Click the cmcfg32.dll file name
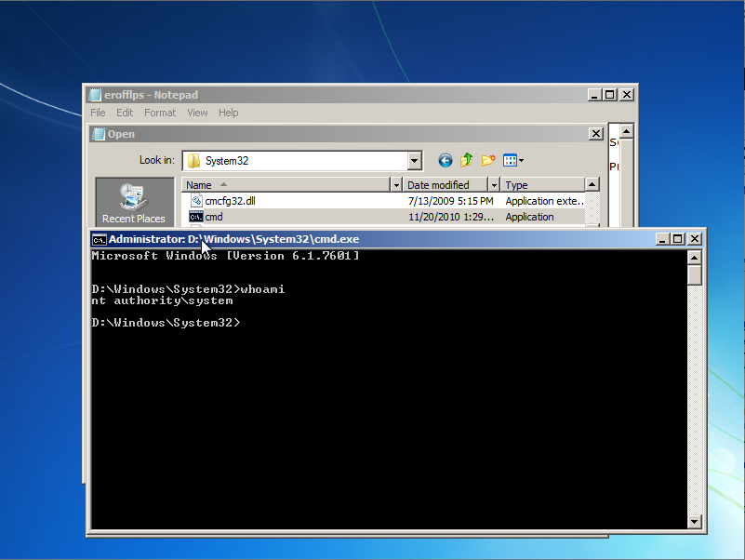Screen dimensions: 745x560 click(x=230, y=201)
